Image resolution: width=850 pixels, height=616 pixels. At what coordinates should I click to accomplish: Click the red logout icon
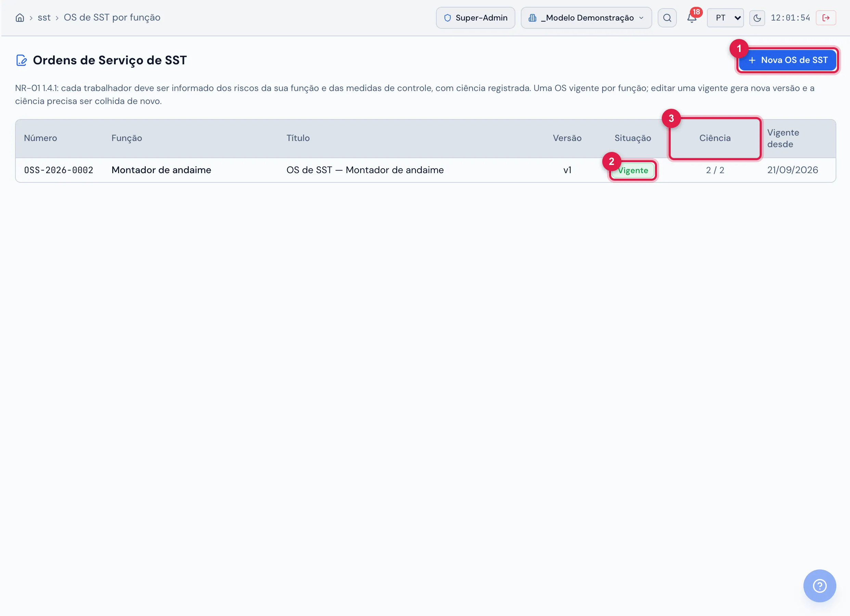tap(826, 17)
